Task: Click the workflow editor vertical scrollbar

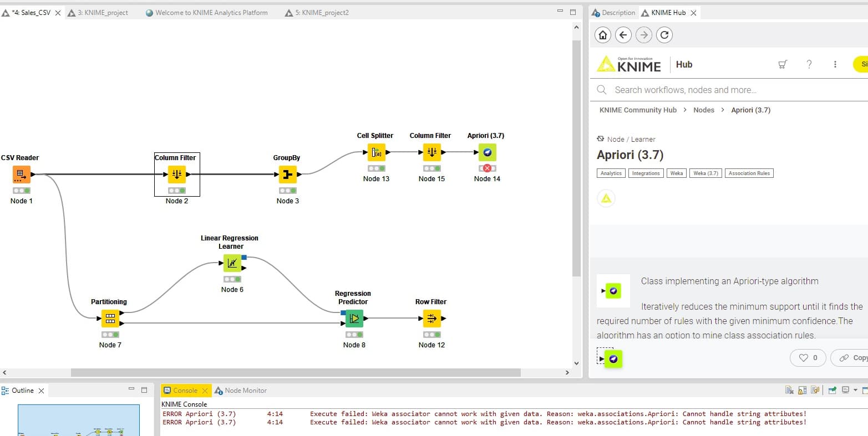Action: (576, 158)
